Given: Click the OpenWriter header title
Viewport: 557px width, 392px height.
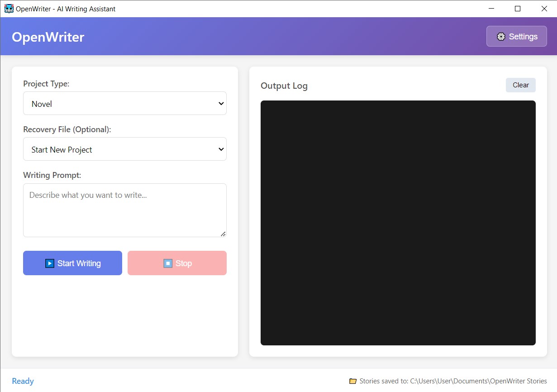Looking at the screenshot, I should [x=48, y=37].
